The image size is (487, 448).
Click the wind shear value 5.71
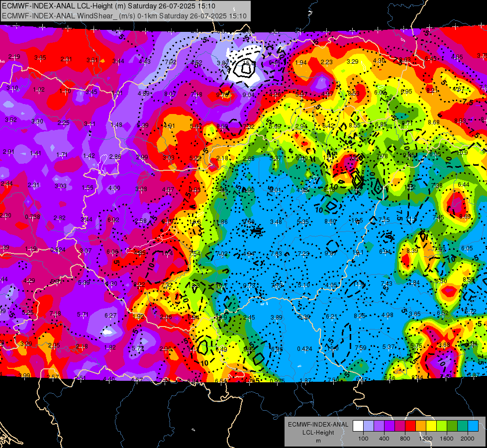[83, 314]
